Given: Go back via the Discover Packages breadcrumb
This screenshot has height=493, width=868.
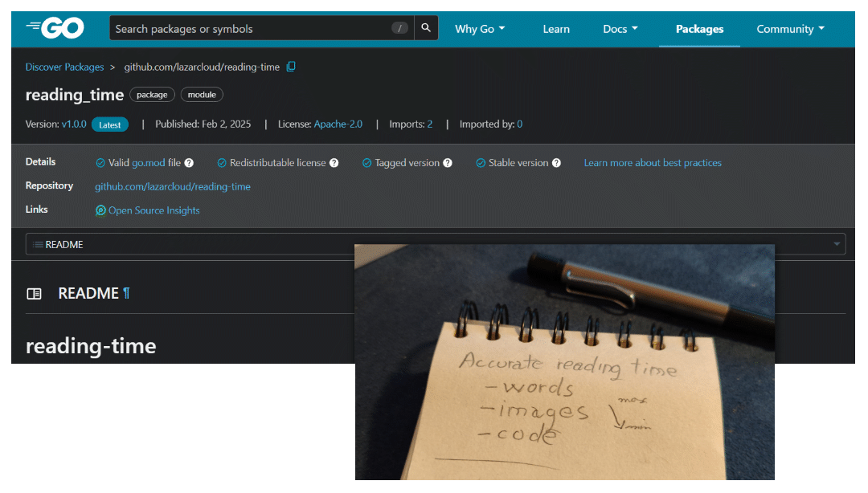Looking at the screenshot, I should pyautogui.click(x=64, y=67).
